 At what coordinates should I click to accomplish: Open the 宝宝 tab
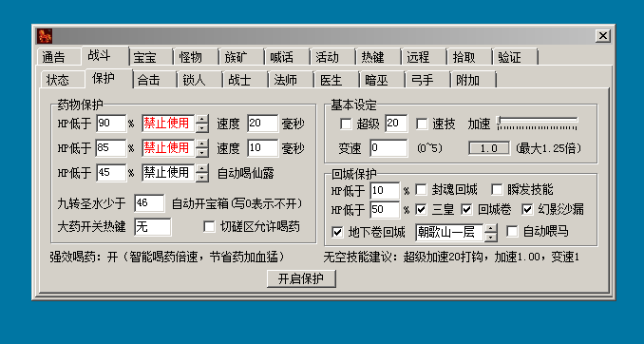click(x=150, y=57)
